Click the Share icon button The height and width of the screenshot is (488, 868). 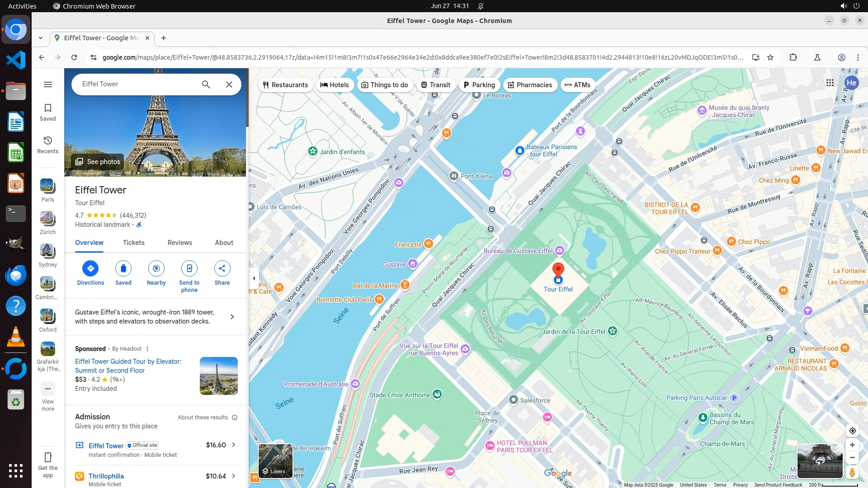(222, 268)
